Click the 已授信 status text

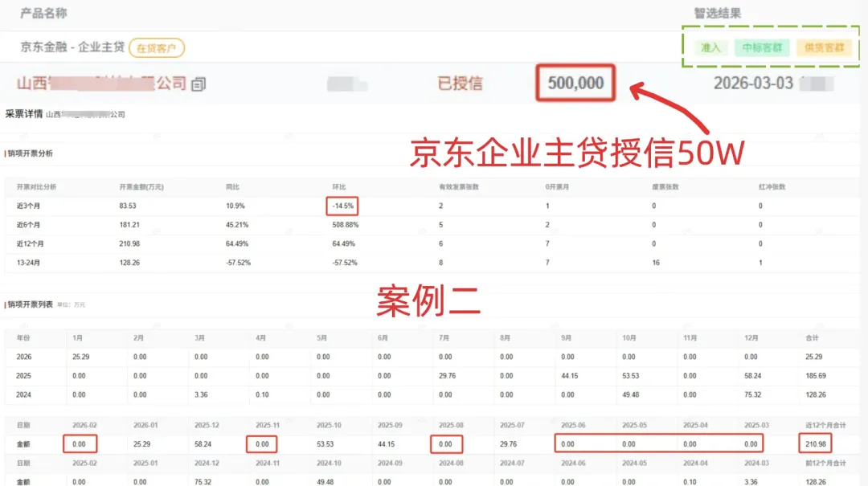(460, 84)
